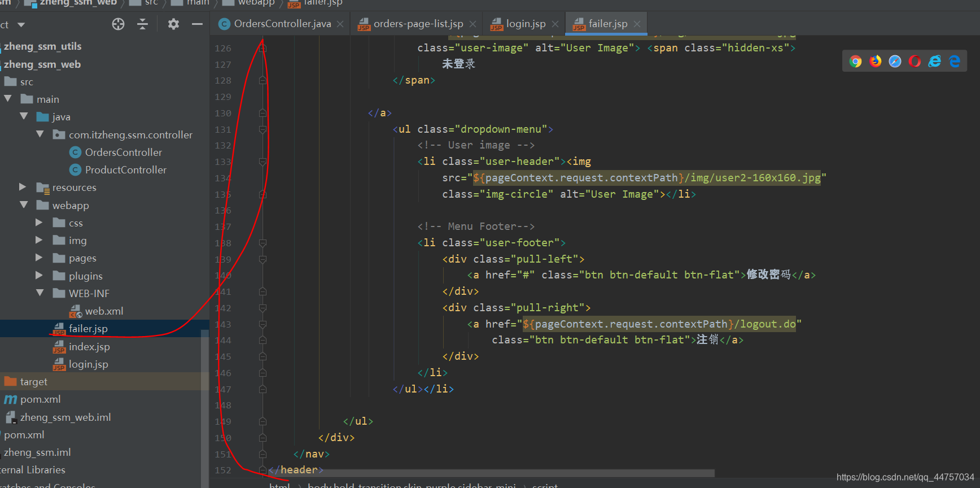Collapse the webapp folder

click(x=24, y=205)
